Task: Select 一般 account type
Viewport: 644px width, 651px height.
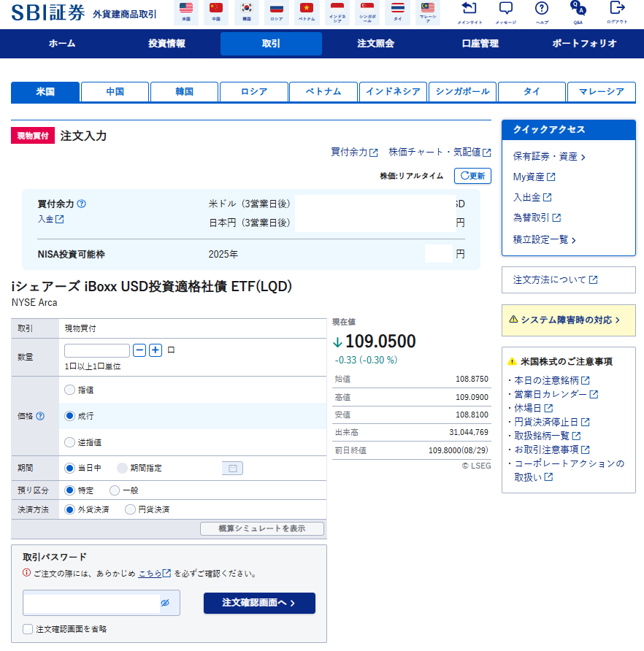Action: [115, 490]
